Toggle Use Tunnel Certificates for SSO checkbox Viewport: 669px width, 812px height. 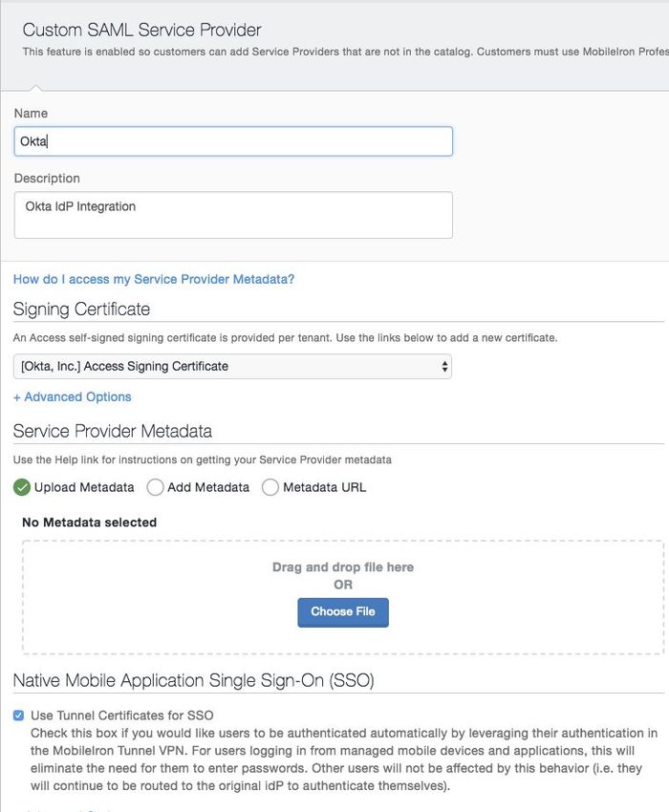pyautogui.click(x=19, y=716)
